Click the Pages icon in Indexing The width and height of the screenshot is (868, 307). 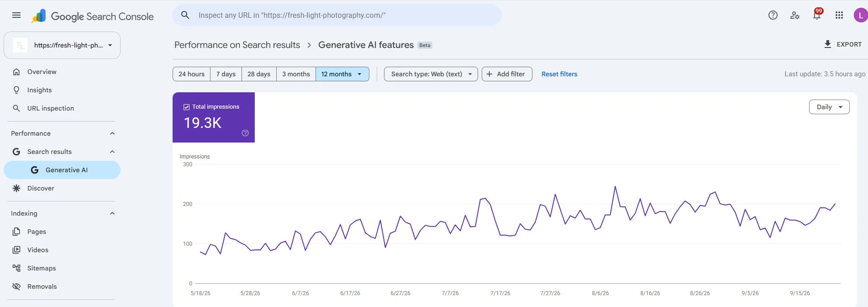[x=16, y=232]
